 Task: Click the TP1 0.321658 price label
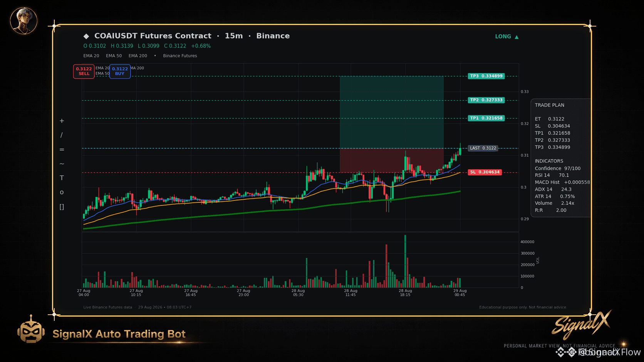pyautogui.click(x=486, y=118)
